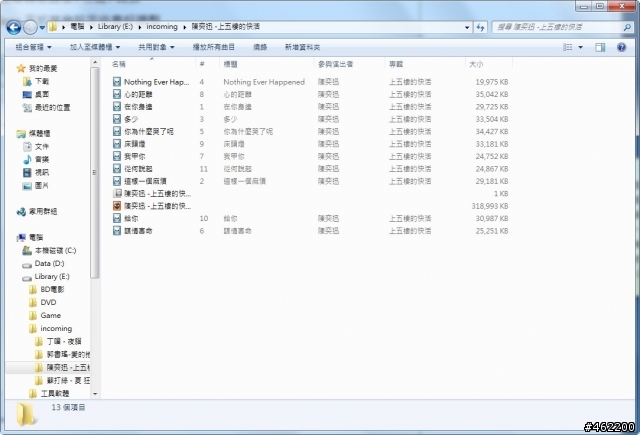Select the Game folder in tree
This screenshot has height=435, width=640.
(51, 315)
